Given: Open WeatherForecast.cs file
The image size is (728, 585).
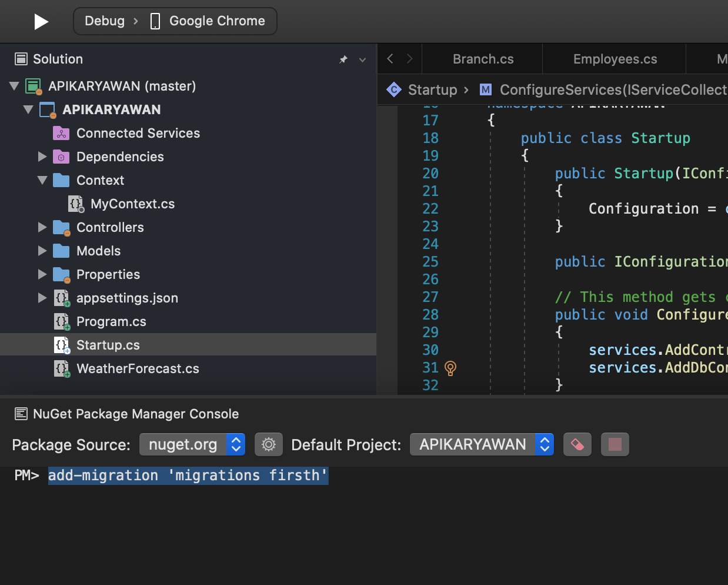Looking at the screenshot, I should [x=138, y=368].
